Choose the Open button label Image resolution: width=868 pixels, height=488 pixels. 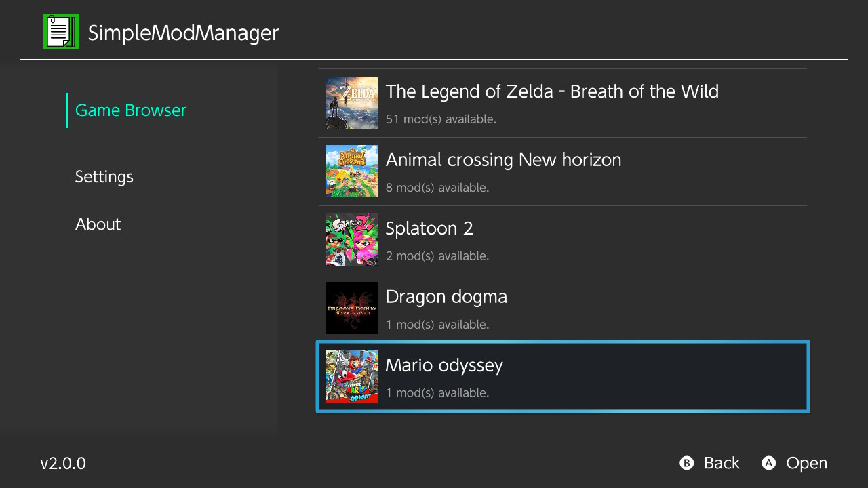pos(806,463)
